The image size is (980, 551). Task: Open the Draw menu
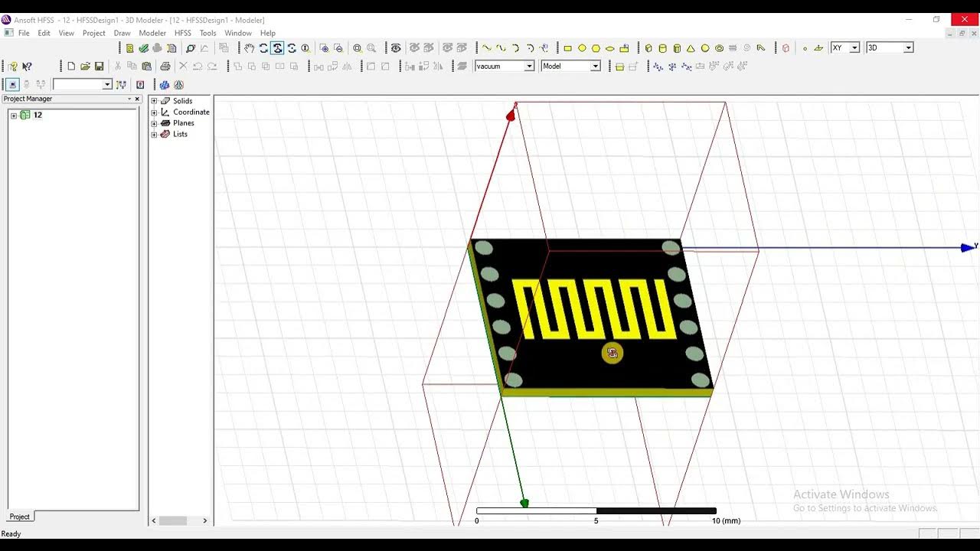(122, 33)
